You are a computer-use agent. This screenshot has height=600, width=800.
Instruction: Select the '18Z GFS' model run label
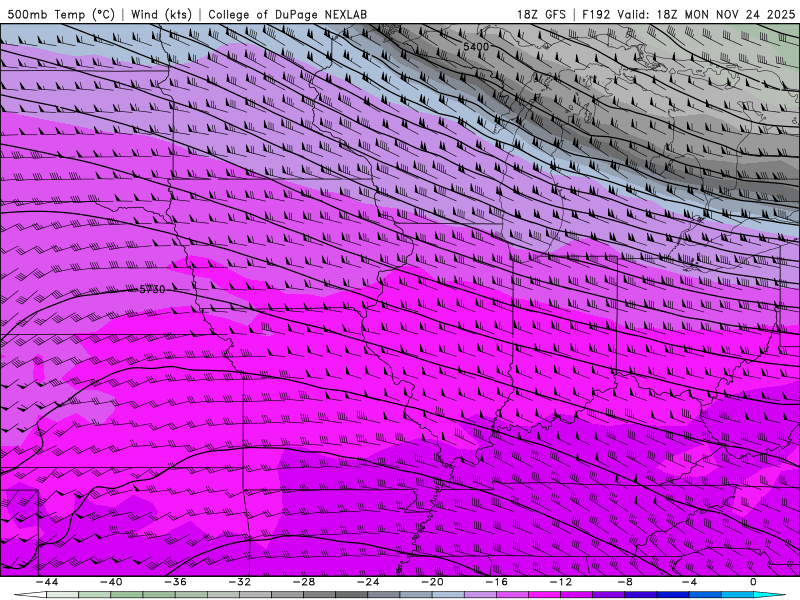coord(541,14)
